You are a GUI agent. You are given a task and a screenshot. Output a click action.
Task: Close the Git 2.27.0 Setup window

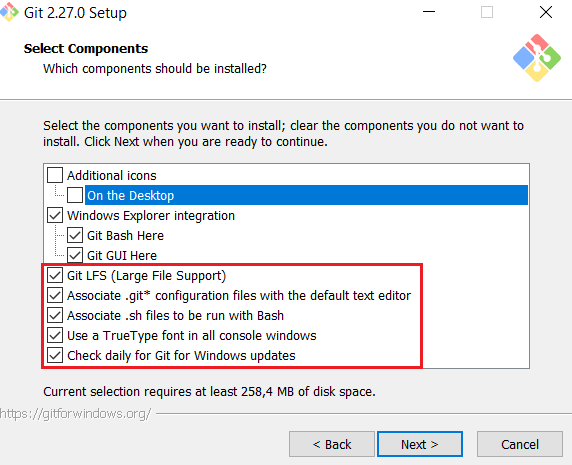point(546,12)
